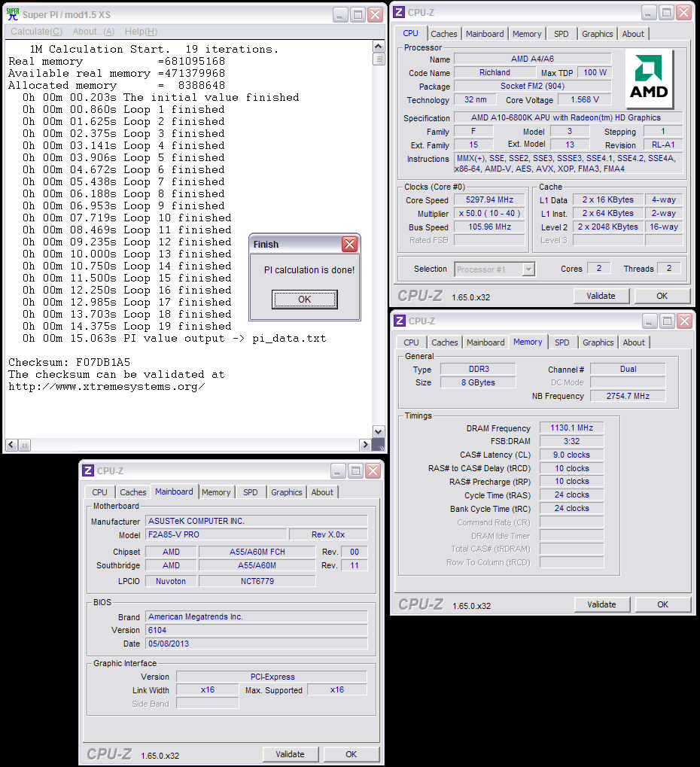Open Graphics tab in top CPU-Z window
The image size is (700, 767).
(598, 34)
